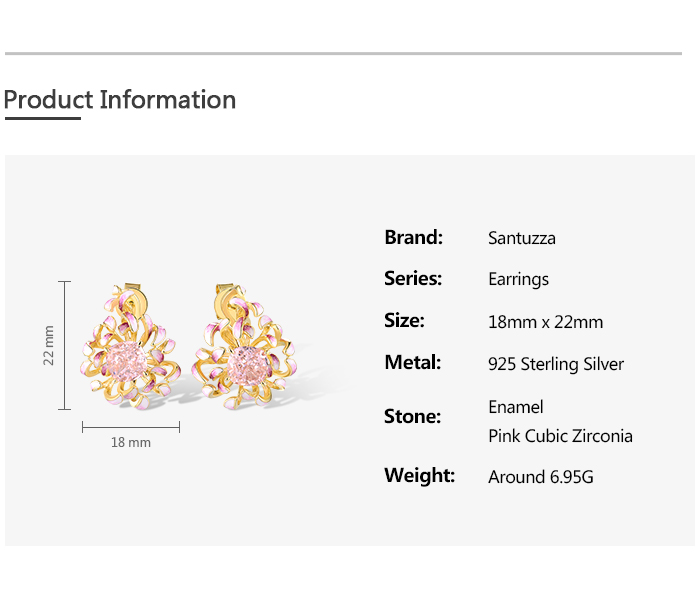Click the Metal: label
Viewport: 700px width, 596px height.
[412, 362]
